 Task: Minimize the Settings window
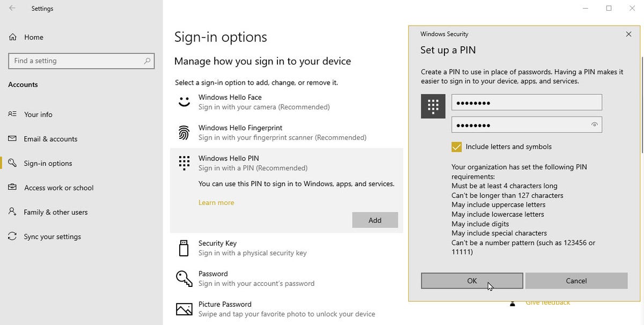coord(586,8)
